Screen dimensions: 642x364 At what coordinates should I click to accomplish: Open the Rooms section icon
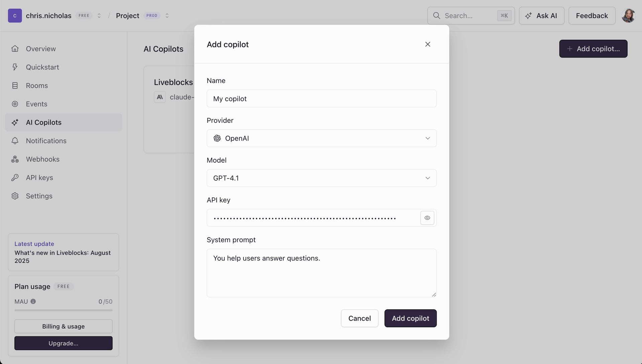click(x=15, y=85)
